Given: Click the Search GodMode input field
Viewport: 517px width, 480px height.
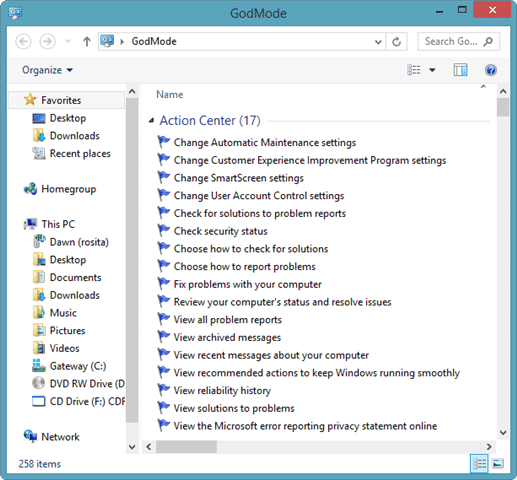Looking at the screenshot, I should point(451,42).
